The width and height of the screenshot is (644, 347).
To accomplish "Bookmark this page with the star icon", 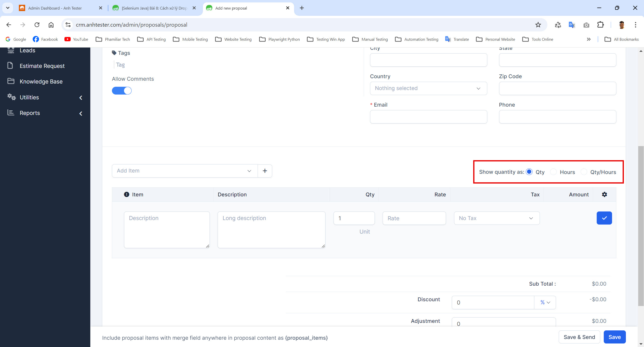I will tap(538, 25).
